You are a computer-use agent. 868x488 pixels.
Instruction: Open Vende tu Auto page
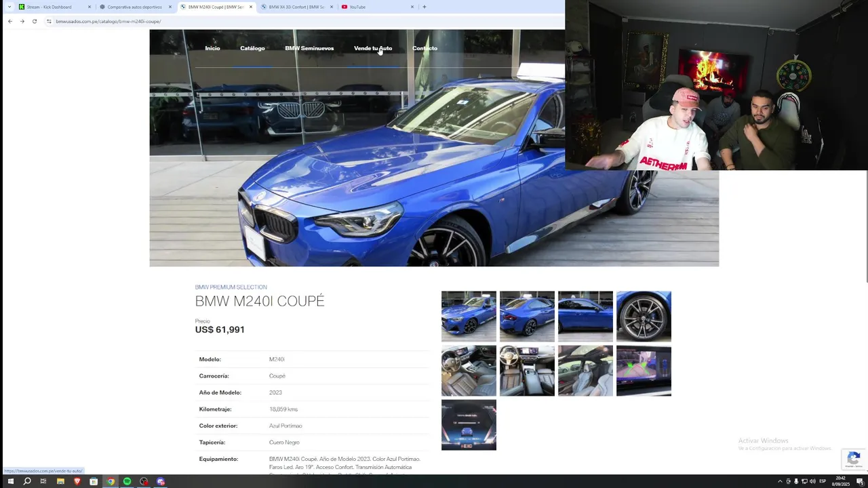pos(373,48)
